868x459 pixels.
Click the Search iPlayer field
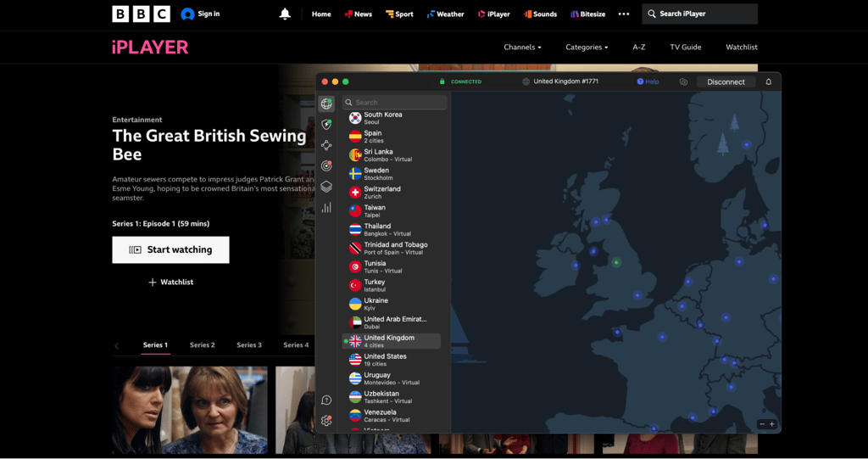pyautogui.click(x=699, y=14)
